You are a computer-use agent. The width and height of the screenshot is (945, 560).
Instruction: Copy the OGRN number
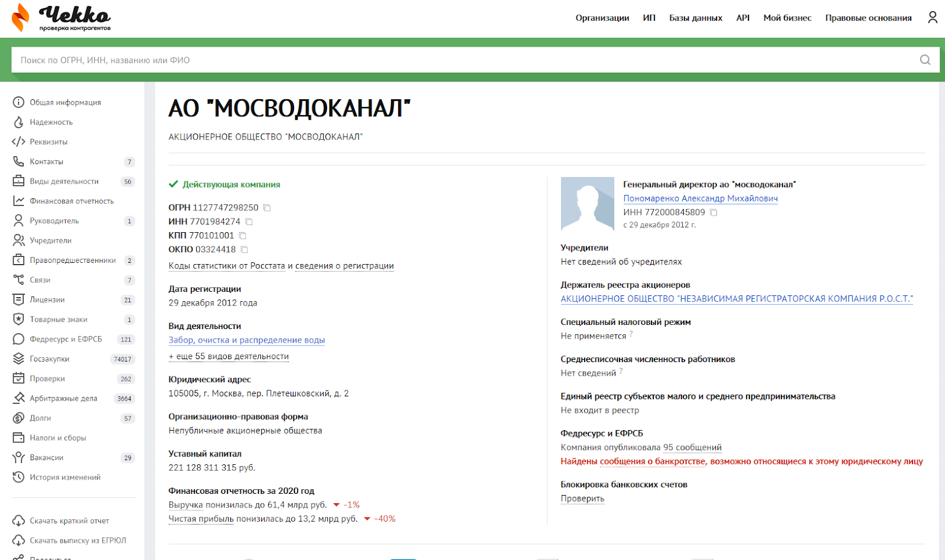(267, 208)
